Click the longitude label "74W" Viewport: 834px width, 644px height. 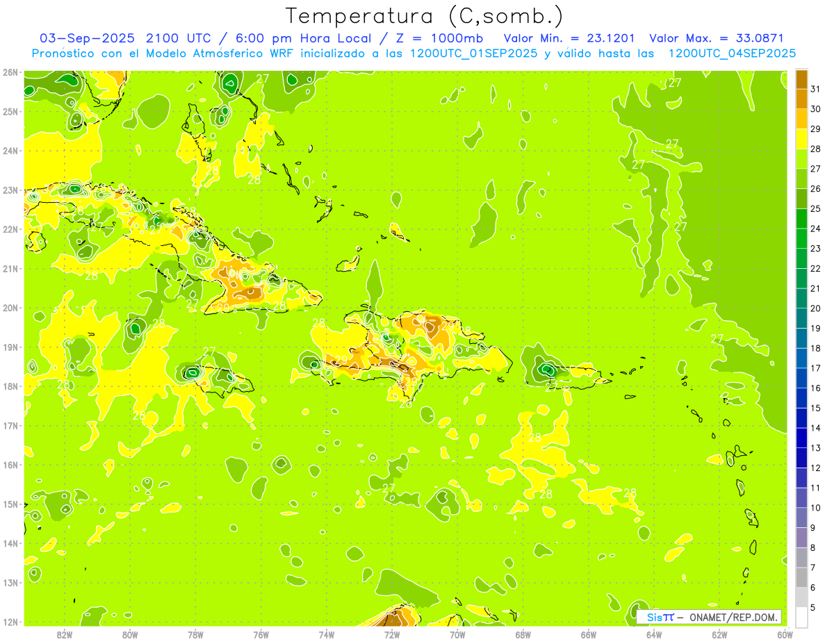(327, 634)
